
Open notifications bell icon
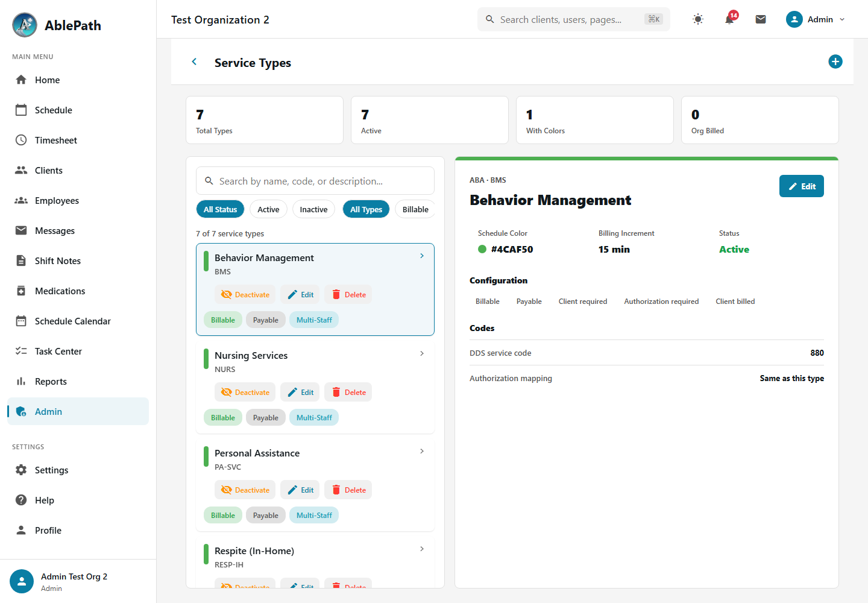729,19
